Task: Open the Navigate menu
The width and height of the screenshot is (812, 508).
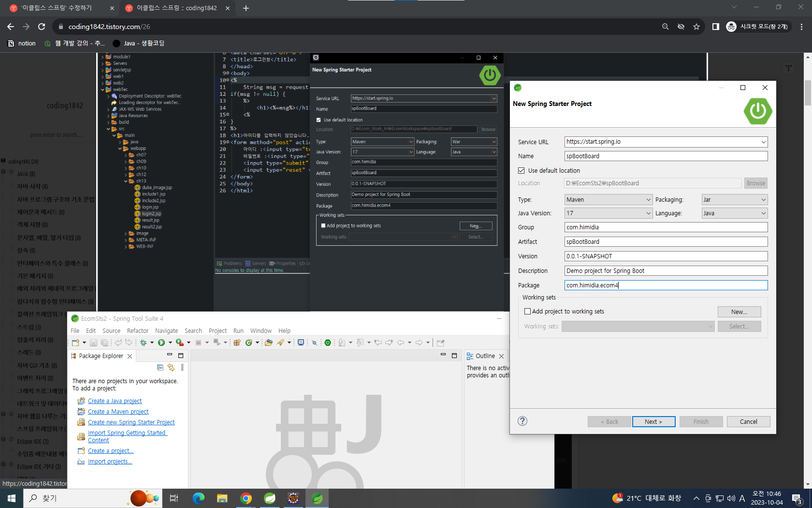Action: point(166,331)
